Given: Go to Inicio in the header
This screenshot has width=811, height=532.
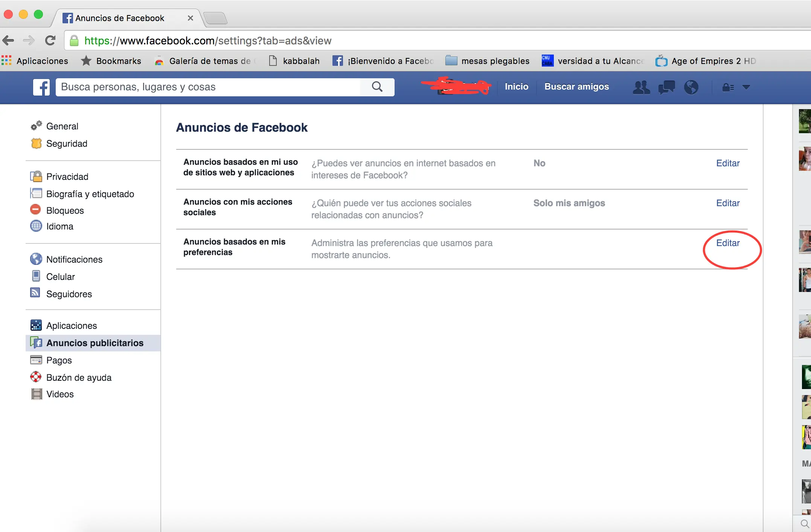Looking at the screenshot, I should tap(516, 87).
